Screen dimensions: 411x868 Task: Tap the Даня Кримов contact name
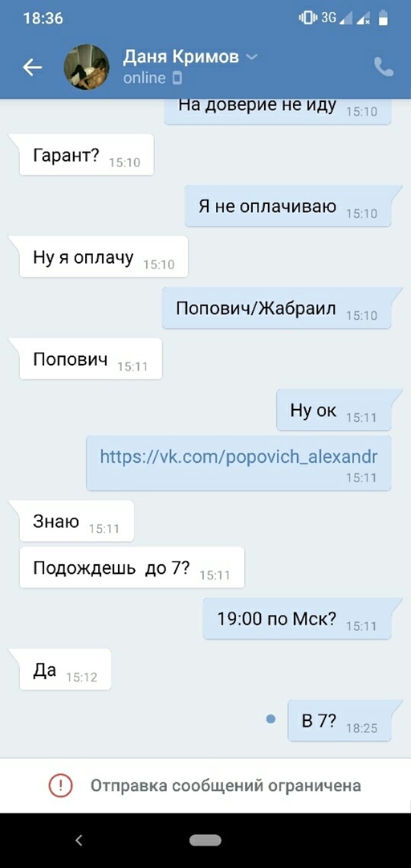point(181,56)
